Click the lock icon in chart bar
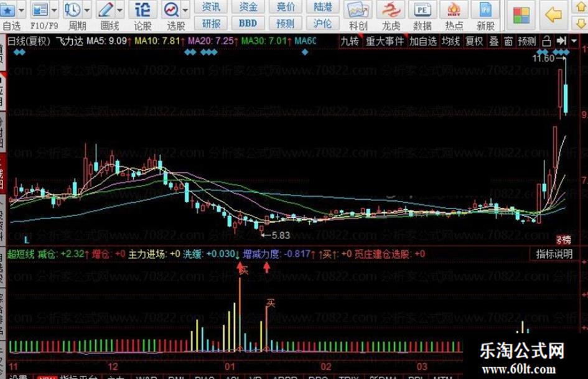 click(x=547, y=41)
